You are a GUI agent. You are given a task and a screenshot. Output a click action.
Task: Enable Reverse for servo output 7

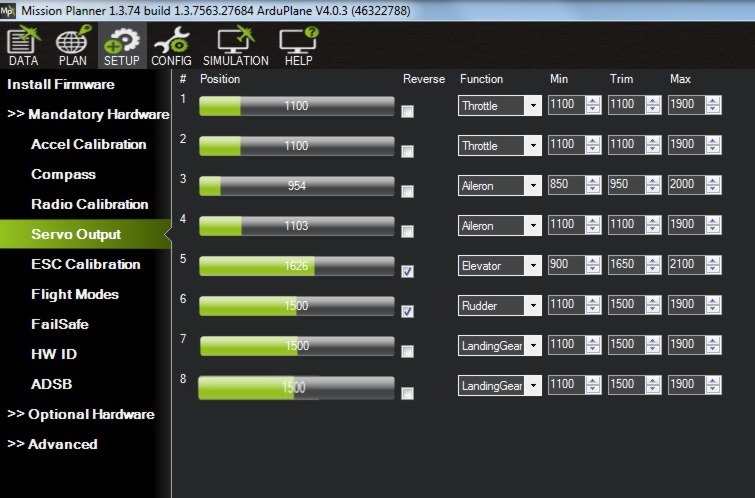coord(407,352)
